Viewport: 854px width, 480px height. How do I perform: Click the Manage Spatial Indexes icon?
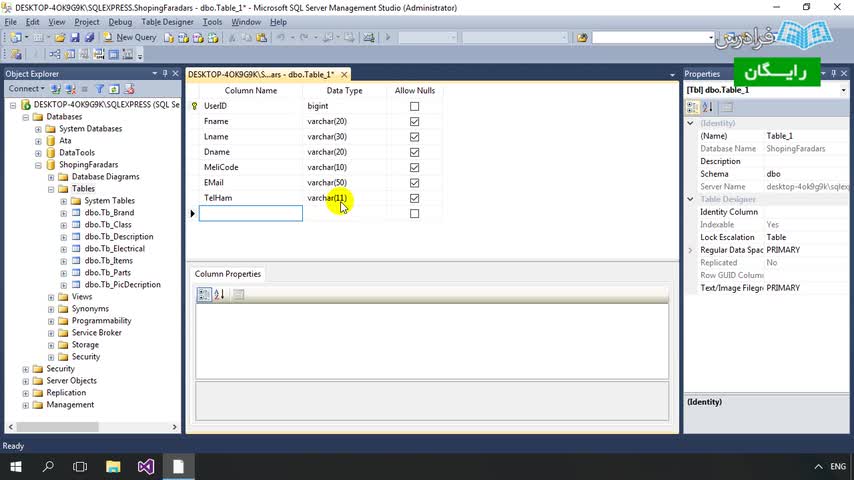click(x=127, y=54)
